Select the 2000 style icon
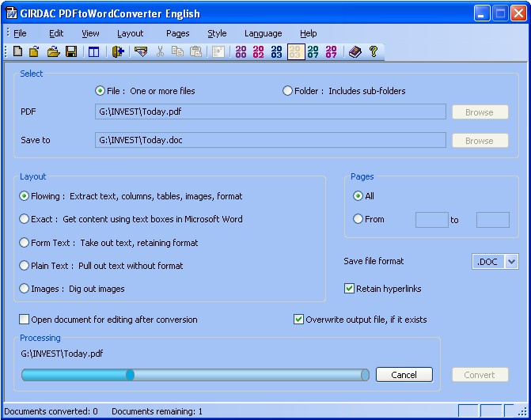 click(241, 51)
